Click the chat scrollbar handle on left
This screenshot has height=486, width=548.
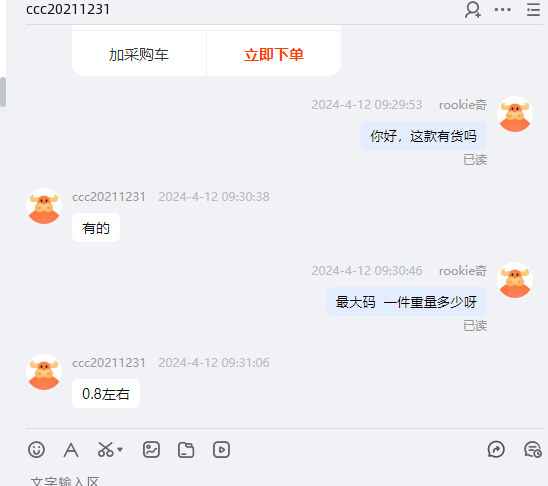(x=3, y=92)
